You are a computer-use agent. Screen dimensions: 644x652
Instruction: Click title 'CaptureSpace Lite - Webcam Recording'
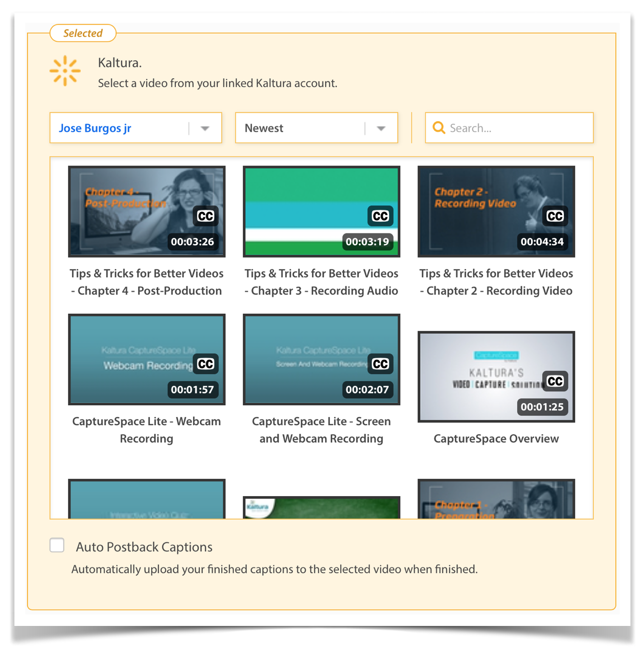point(147,430)
